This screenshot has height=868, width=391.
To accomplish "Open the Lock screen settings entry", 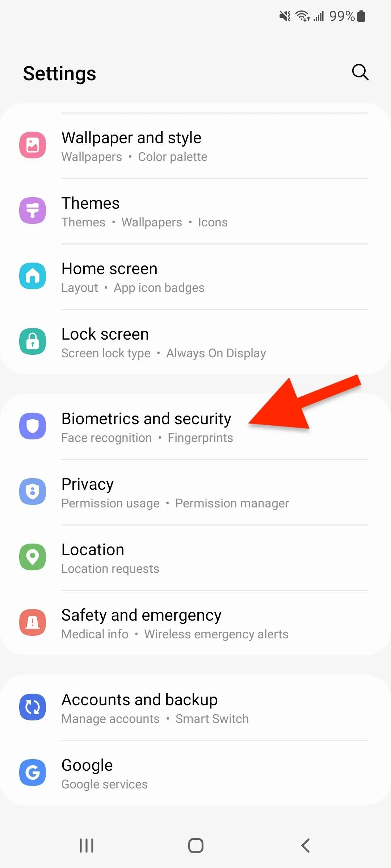I will point(195,342).
